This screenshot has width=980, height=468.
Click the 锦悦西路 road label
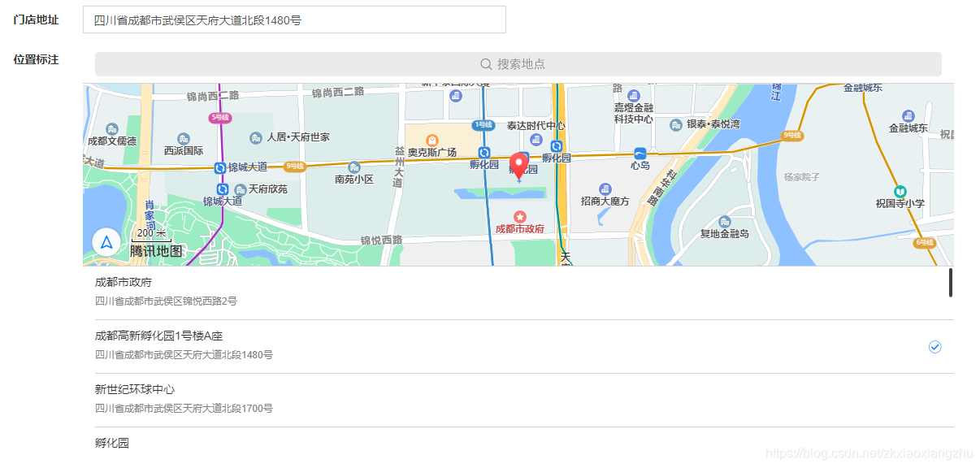coord(381,240)
